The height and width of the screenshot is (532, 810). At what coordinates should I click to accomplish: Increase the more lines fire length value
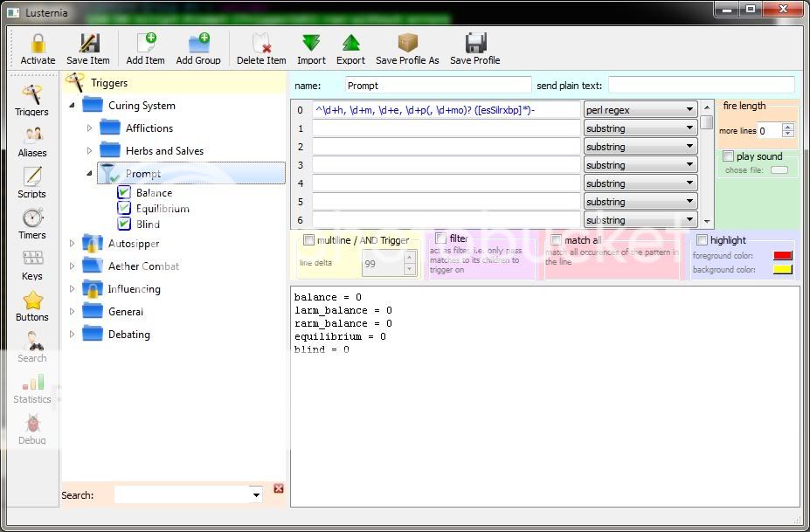788,127
